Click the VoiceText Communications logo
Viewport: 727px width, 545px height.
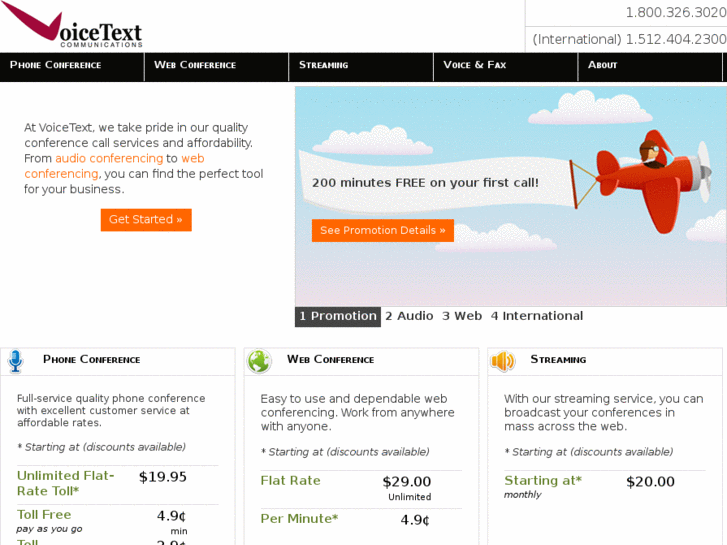[73, 26]
